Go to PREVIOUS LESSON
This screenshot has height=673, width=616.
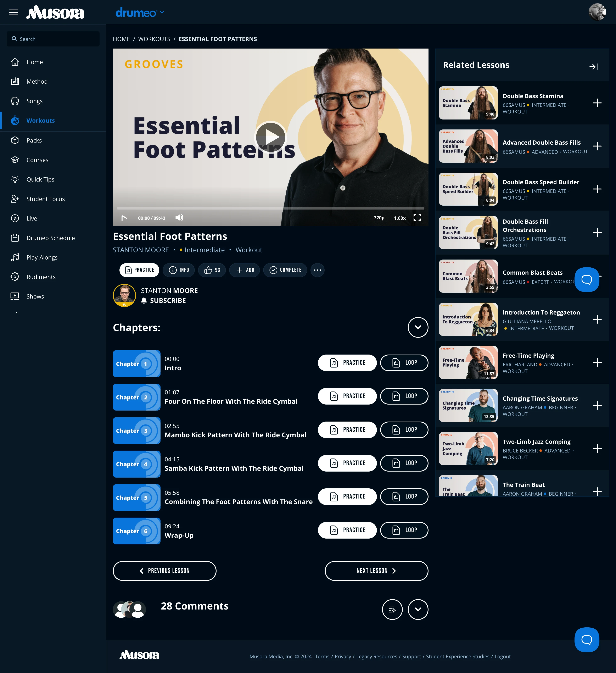coord(164,571)
